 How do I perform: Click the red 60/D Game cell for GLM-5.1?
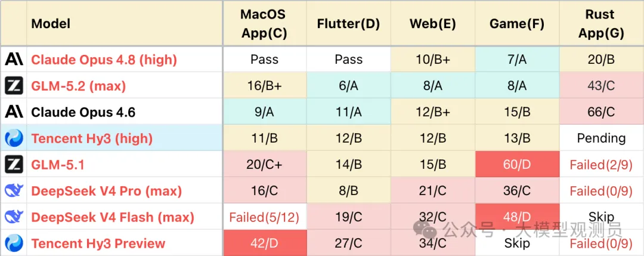(x=516, y=164)
